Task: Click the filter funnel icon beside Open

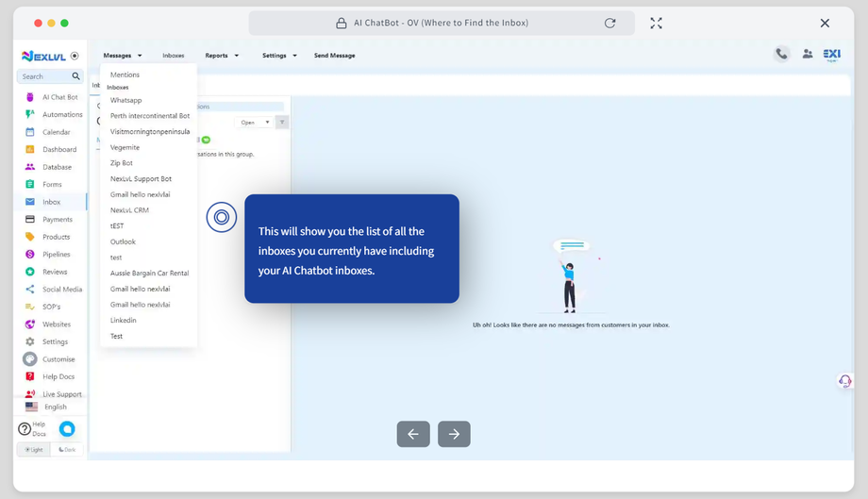Action: [282, 123]
